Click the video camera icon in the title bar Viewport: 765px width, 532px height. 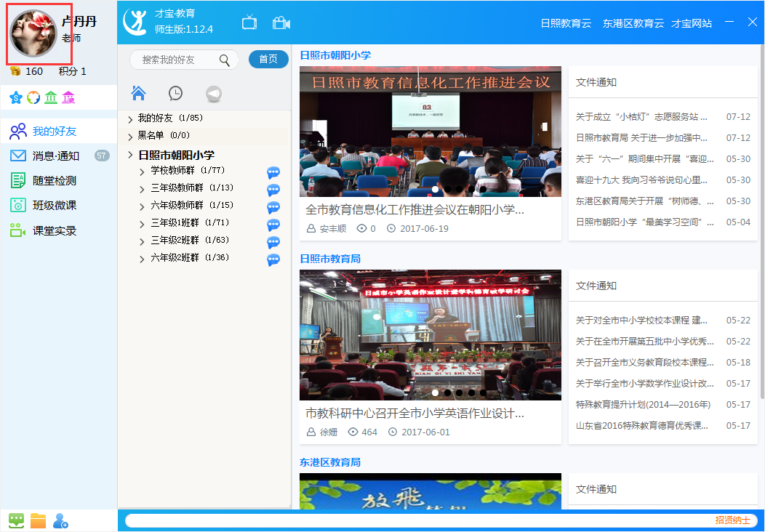click(281, 23)
